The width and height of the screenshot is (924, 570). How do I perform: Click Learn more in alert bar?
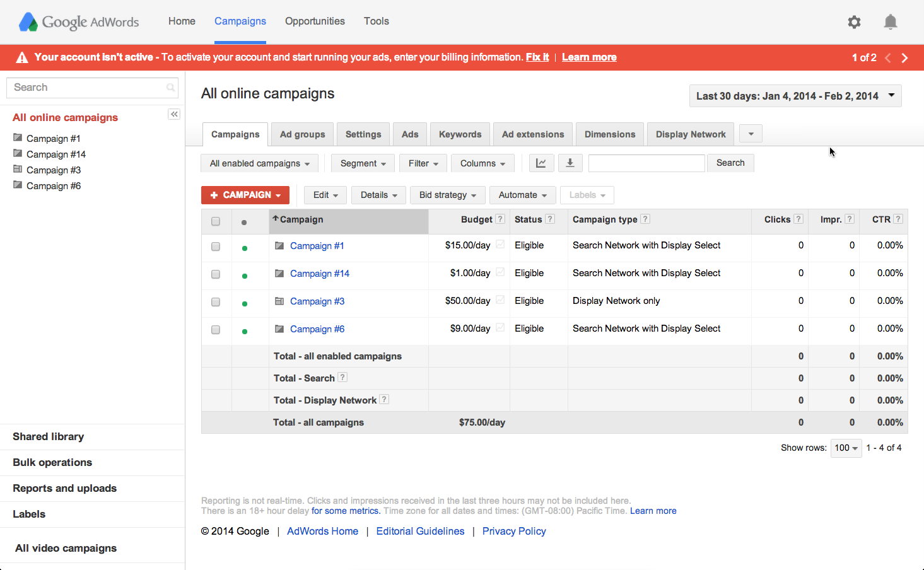(x=589, y=57)
